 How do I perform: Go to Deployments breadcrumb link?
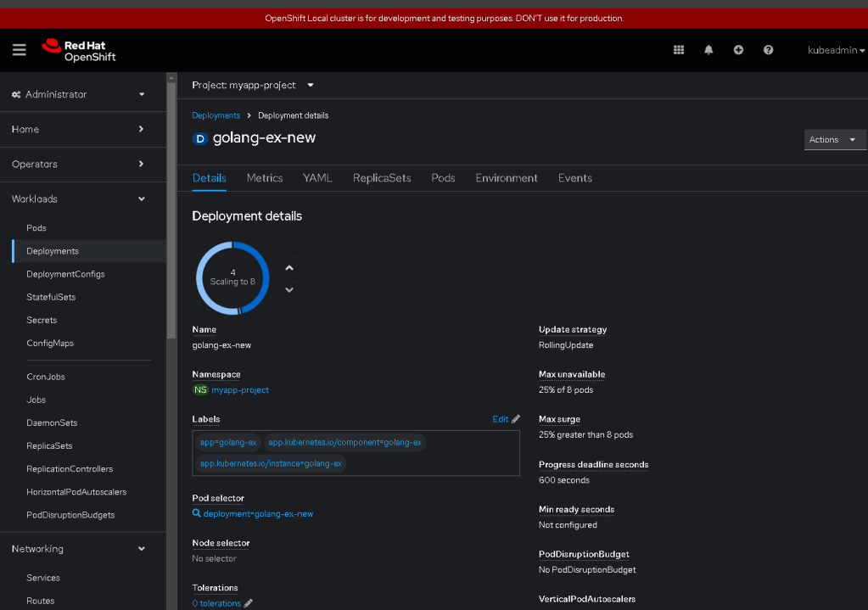(x=216, y=115)
